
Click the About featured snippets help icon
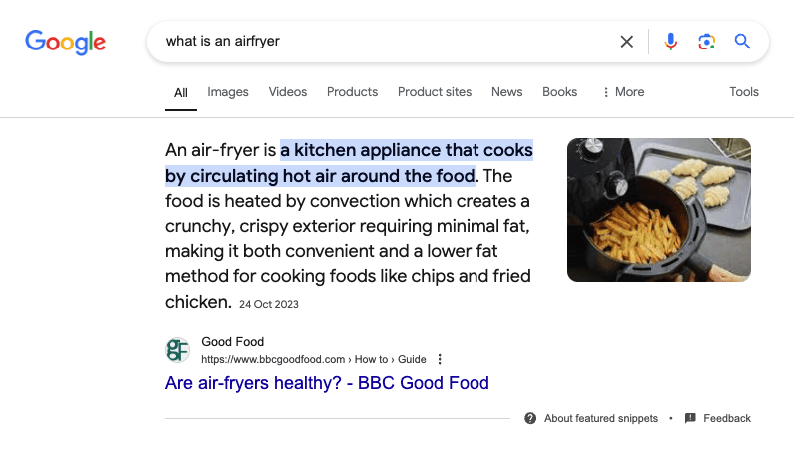pyautogui.click(x=530, y=418)
